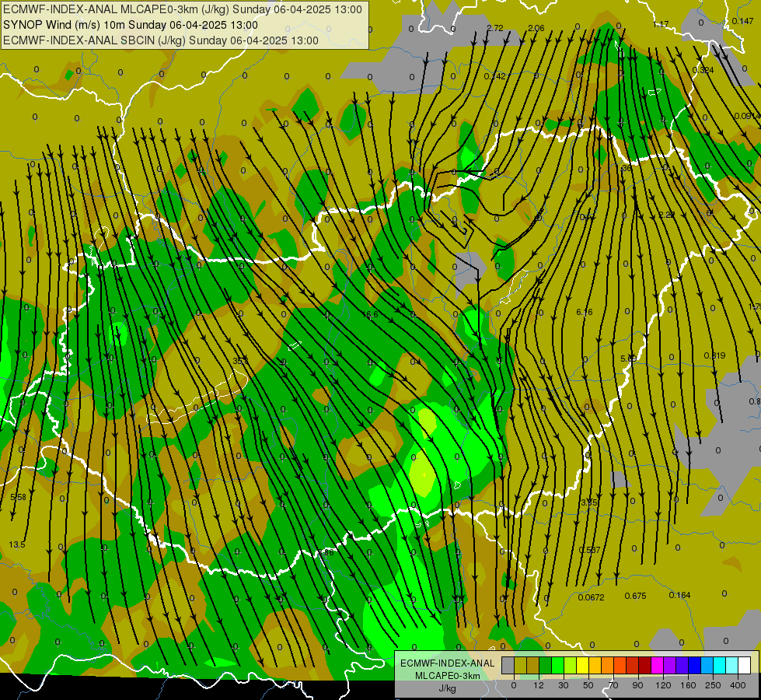
Task: Click the 16.6 value on the map
Action: point(370,315)
